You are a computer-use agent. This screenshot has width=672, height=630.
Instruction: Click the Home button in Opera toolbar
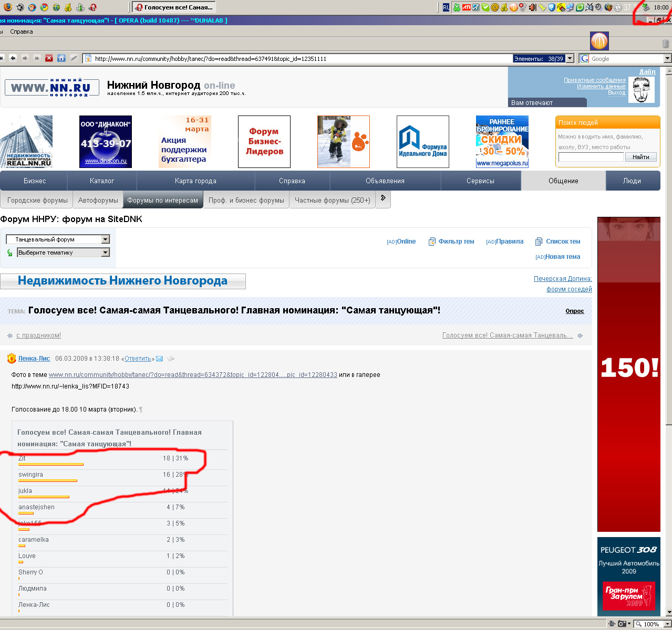pyautogui.click(x=61, y=58)
